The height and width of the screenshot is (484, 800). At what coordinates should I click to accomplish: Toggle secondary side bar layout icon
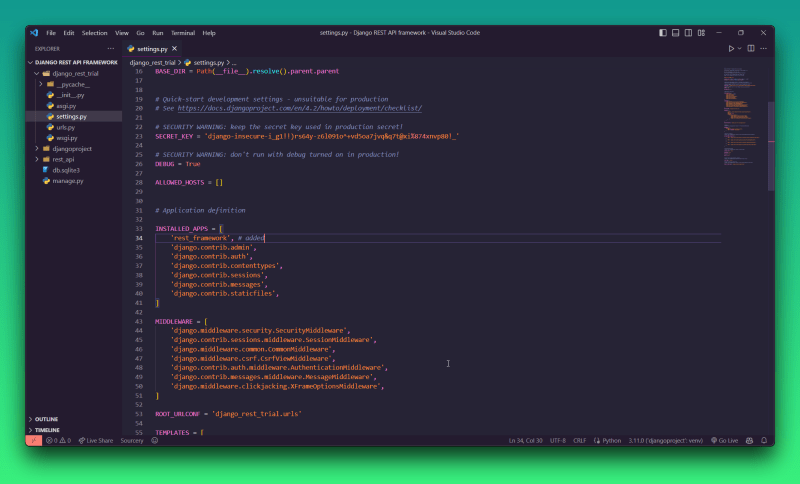[688, 33]
